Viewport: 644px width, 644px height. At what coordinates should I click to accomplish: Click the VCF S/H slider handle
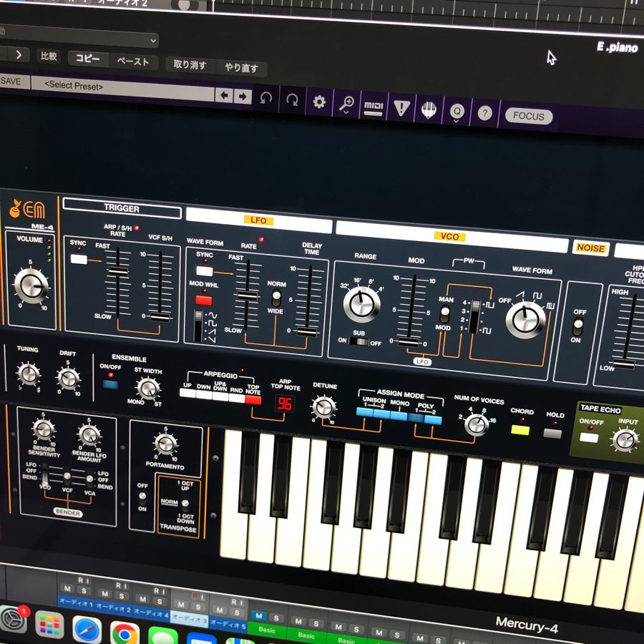pos(160,317)
